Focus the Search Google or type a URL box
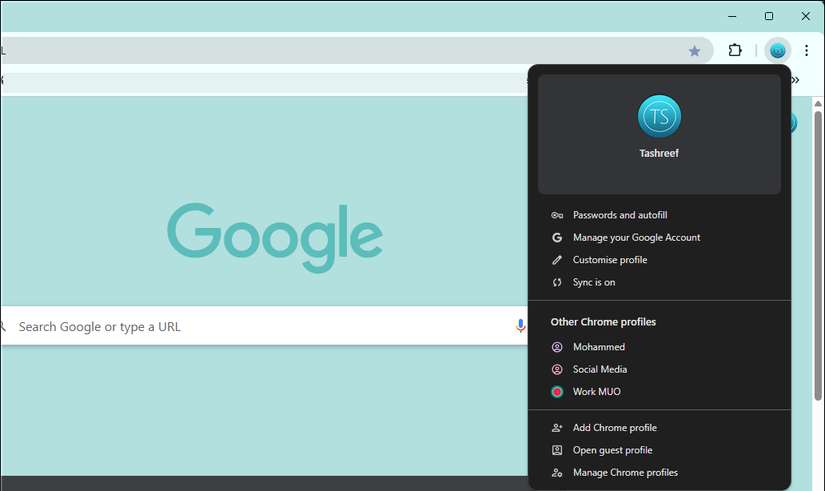Screen dimensions: 825x491 click(263, 326)
